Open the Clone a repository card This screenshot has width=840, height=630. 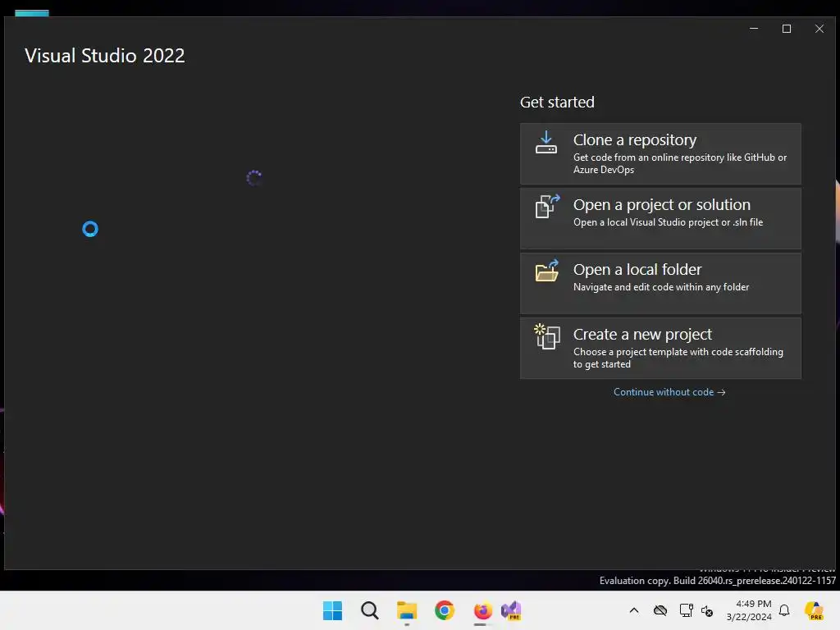click(660, 153)
